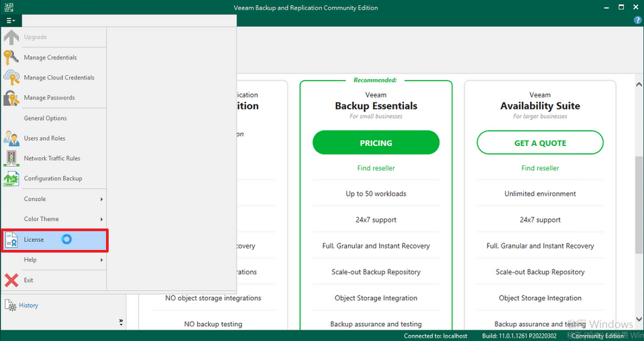This screenshot has height=341, width=644.
Task: Click 'Unlimited environment' text
Action: (540, 194)
